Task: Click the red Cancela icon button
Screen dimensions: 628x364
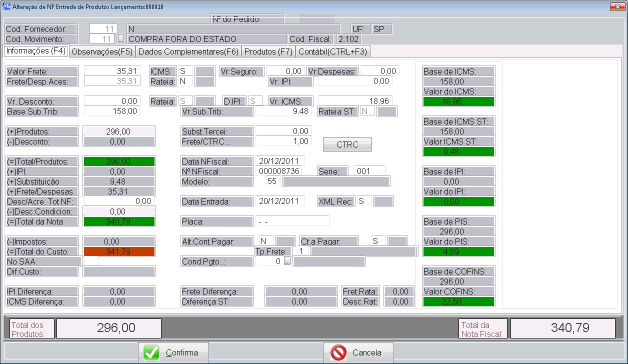Action: 358,352
